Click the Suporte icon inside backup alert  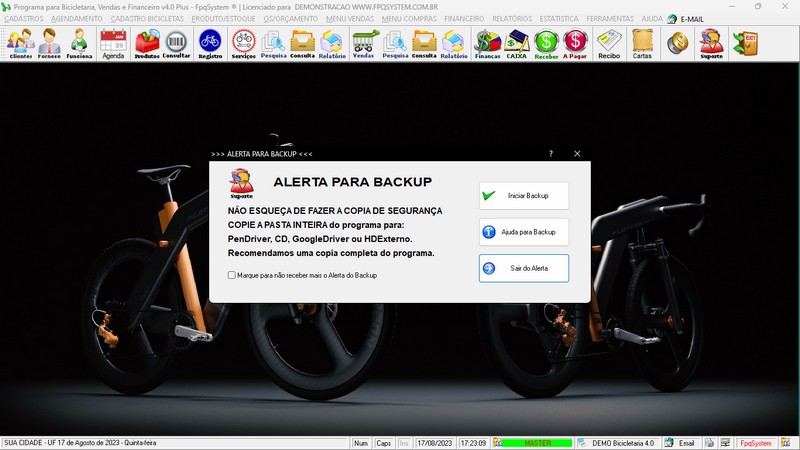coord(241,184)
